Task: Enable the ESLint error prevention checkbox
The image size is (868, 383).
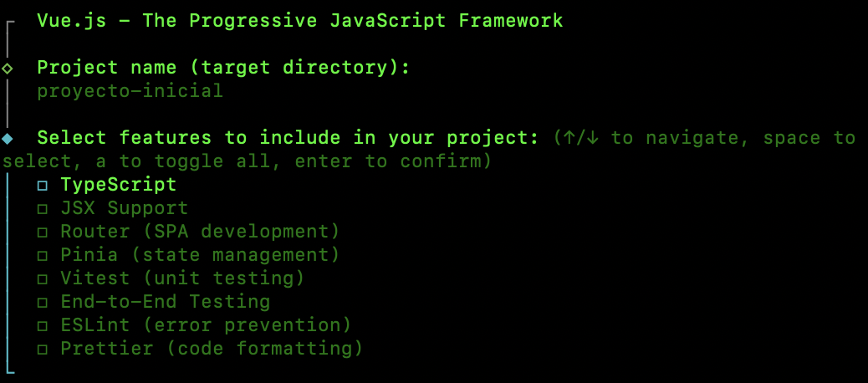Action: pos(43,326)
